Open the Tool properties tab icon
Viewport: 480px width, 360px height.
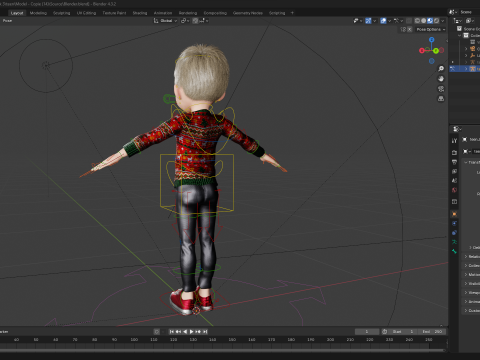tap(454, 141)
